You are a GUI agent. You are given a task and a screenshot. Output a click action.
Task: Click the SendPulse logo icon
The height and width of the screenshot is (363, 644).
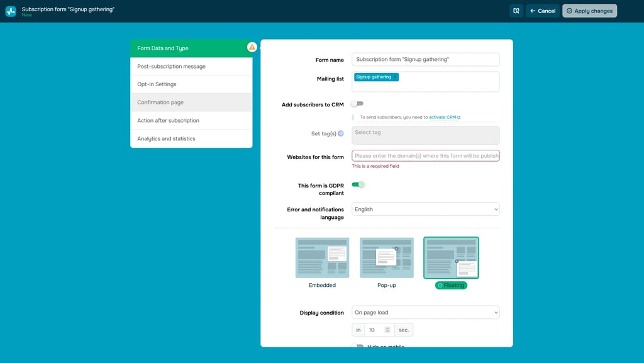tap(11, 11)
